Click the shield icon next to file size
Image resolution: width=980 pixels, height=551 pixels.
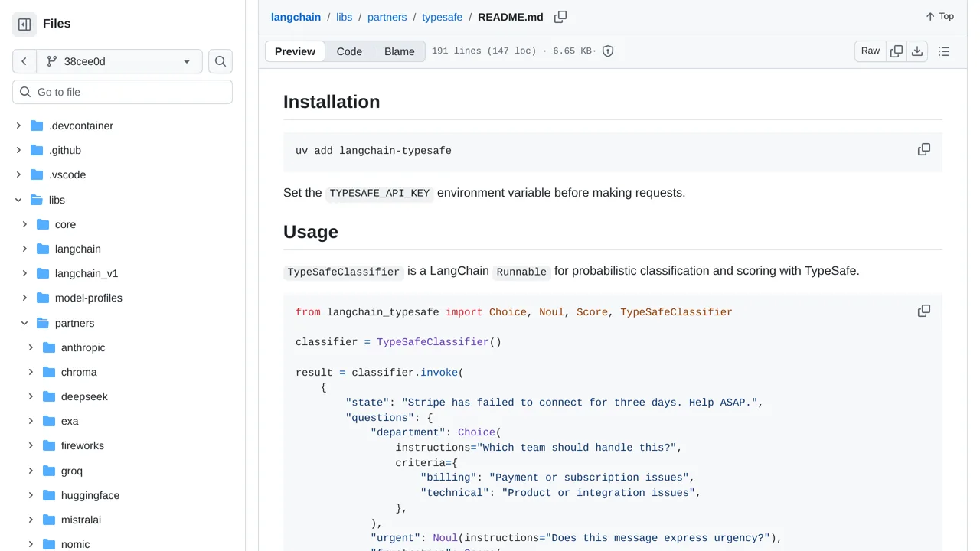pos(608,51)
